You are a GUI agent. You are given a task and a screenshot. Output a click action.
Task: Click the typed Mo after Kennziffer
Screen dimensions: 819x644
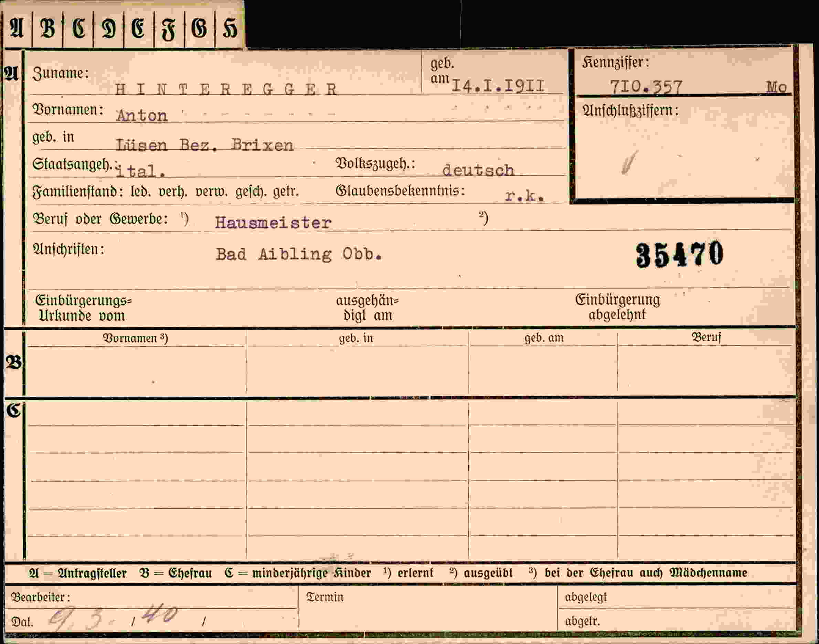[x=776, y=87]
